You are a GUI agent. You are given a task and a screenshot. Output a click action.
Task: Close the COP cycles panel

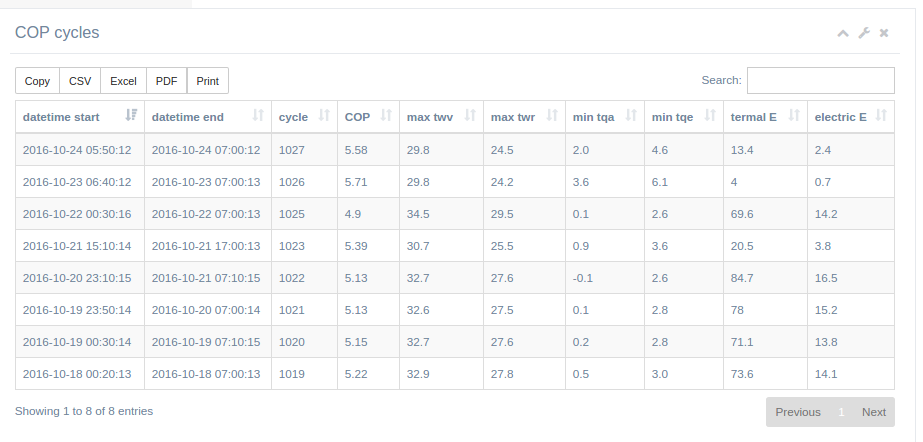[884, 33]
